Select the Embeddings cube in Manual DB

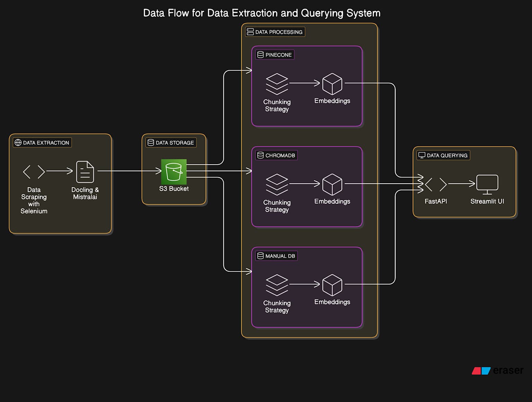point(332,284)
